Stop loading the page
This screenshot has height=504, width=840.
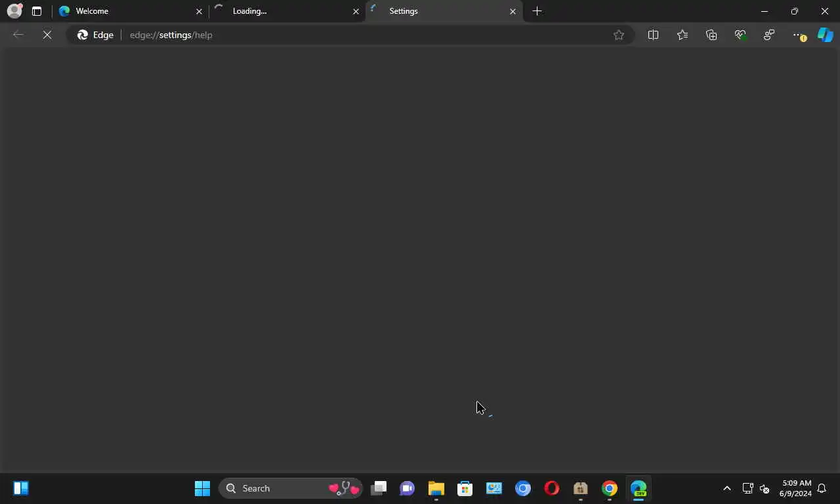pos(47,35)
